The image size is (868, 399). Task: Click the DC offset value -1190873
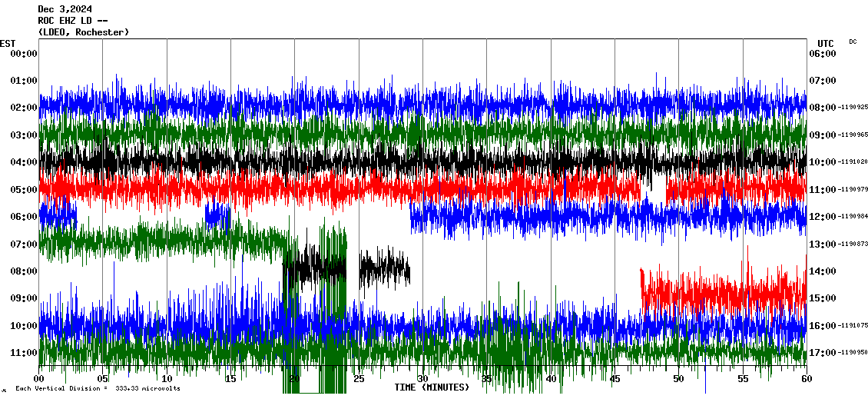853,244
